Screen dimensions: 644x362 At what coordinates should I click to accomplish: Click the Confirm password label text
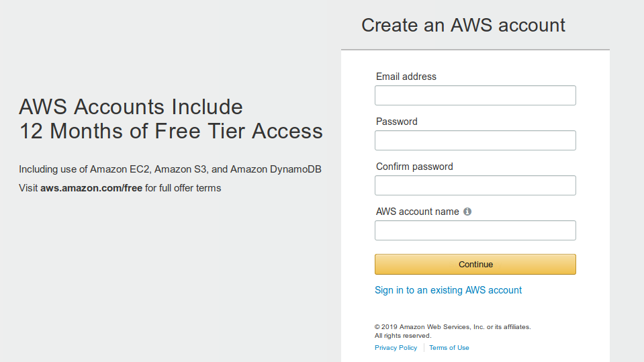414,167
